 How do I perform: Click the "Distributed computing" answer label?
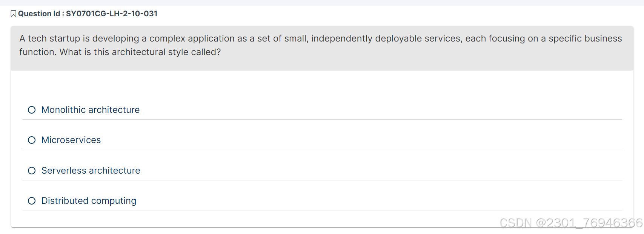point(89,201)
